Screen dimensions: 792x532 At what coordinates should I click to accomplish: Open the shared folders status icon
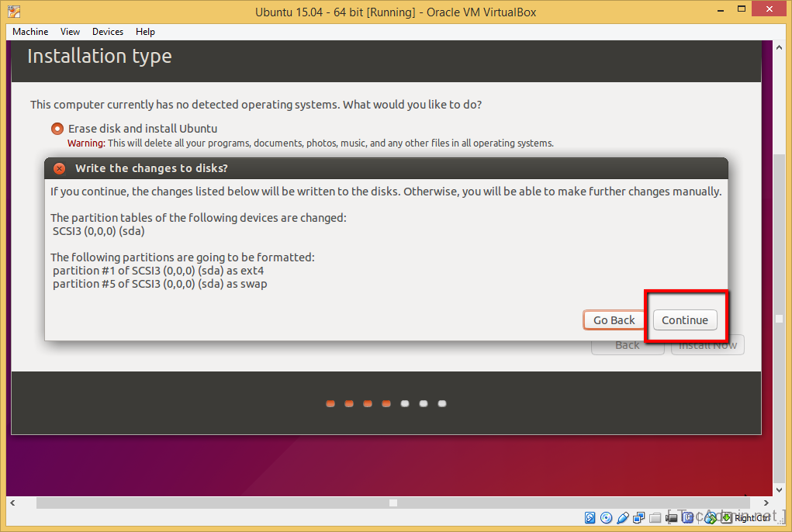(x=654, y=518)
